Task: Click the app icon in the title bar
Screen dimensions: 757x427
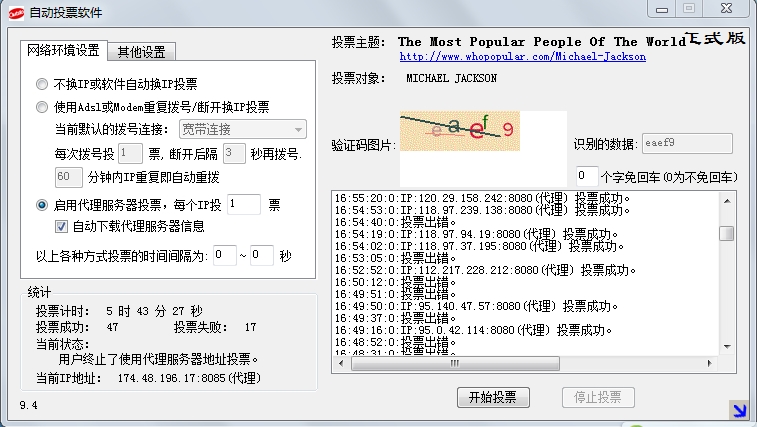Action: pyautogui.click(x=15, y=12)
